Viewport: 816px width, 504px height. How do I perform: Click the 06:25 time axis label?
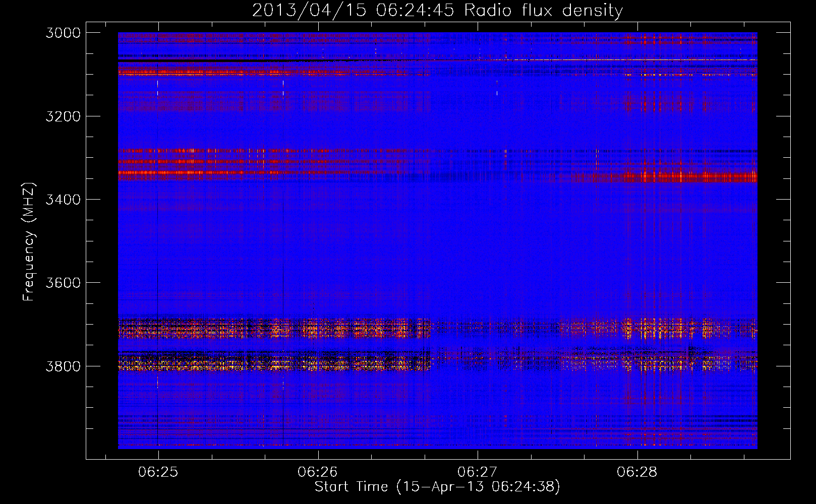tap(158, 472)
